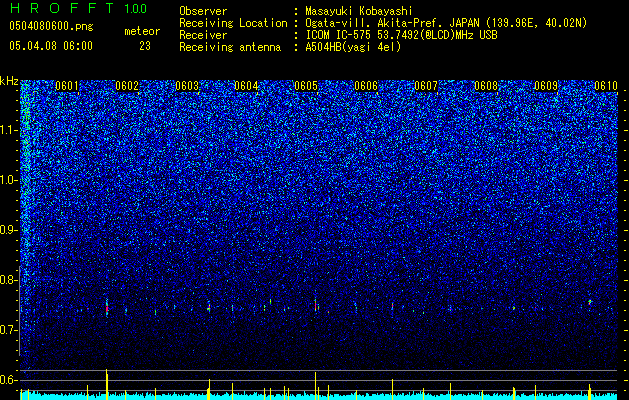Click the 0601 time marker
Image resolution: width=629 pixels, height=400 pixels.
pyautogui.click(x=67, y=86)
